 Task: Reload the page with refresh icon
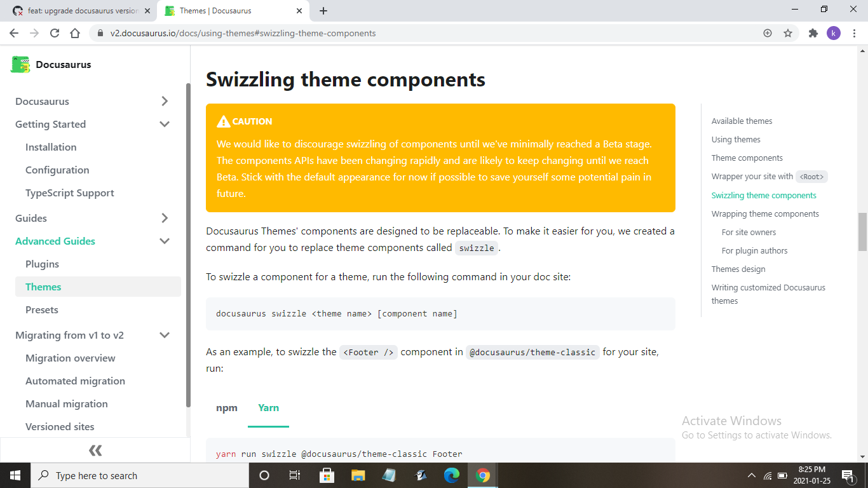point(55,33)
